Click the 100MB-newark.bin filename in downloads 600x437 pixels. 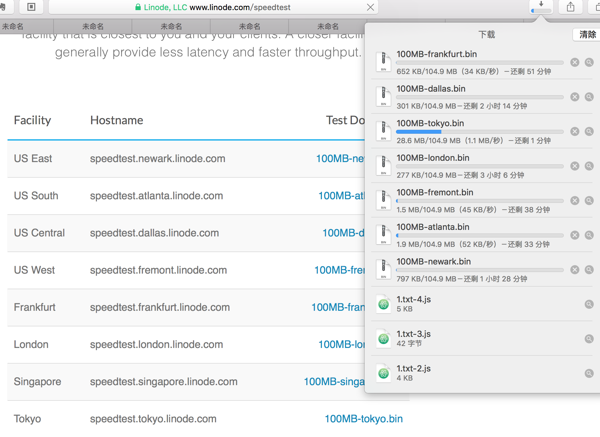pos(434,262)
